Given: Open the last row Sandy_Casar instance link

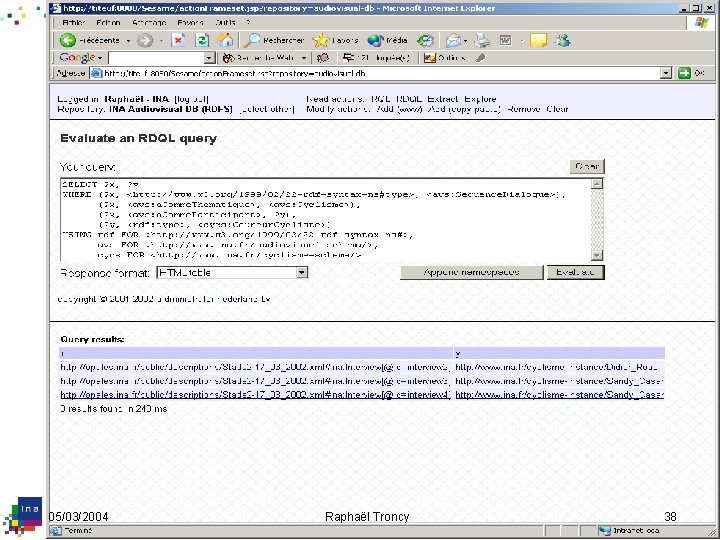Looking at the screenshot, I should click(559, 395).
